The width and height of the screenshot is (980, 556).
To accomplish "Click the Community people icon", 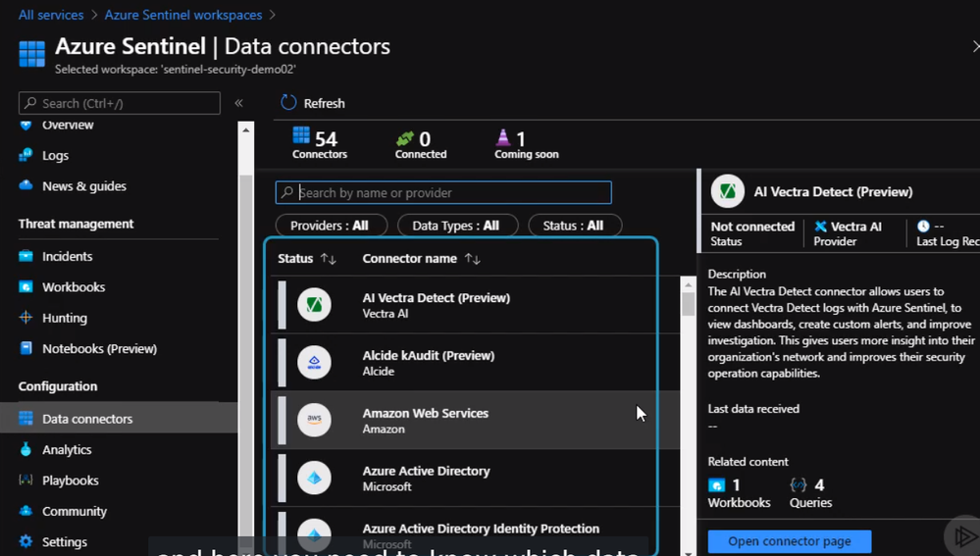I will click(x=26, y=510).
